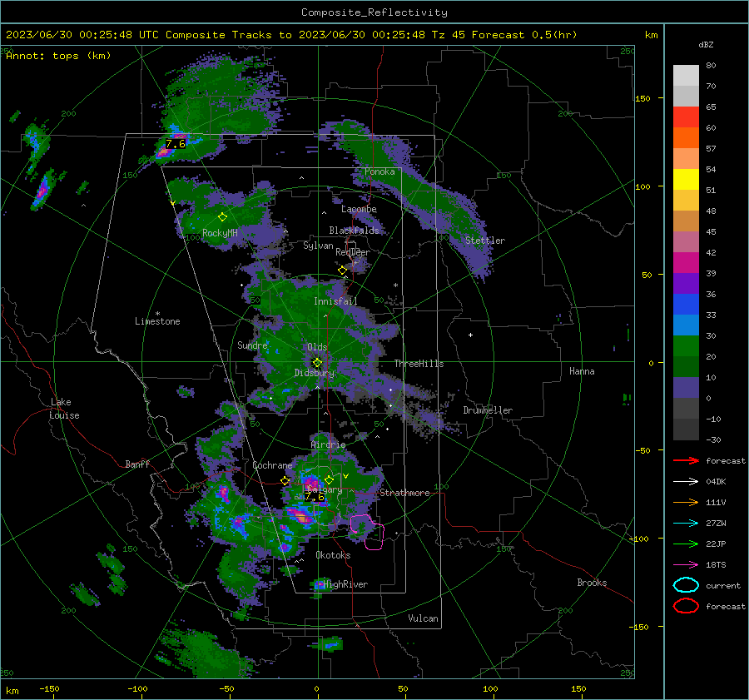Click the yellow diamond marker below Cochrane
The width and height of the screenshot is (749, 700).
click(285, 481)
